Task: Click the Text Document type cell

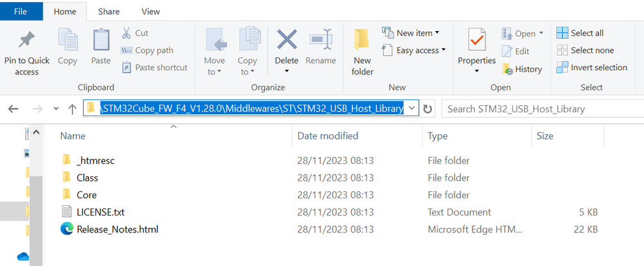Action: 459,212
